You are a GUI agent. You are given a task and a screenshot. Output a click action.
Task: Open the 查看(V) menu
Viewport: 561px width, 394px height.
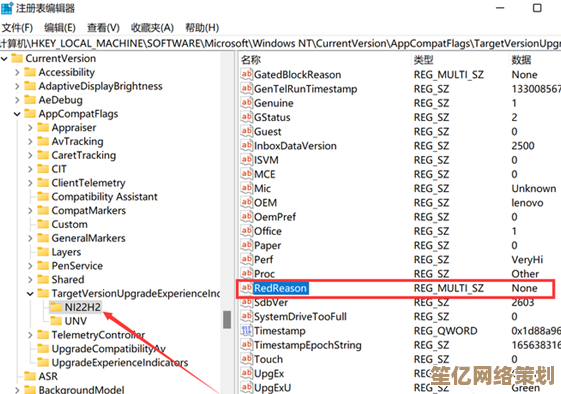(x=103, y=28)
